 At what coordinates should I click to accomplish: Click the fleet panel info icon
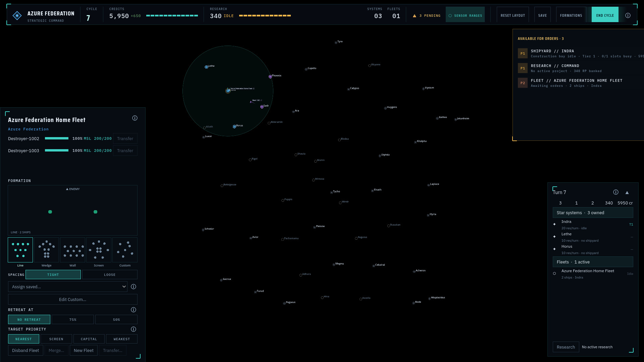coord(135,118)
